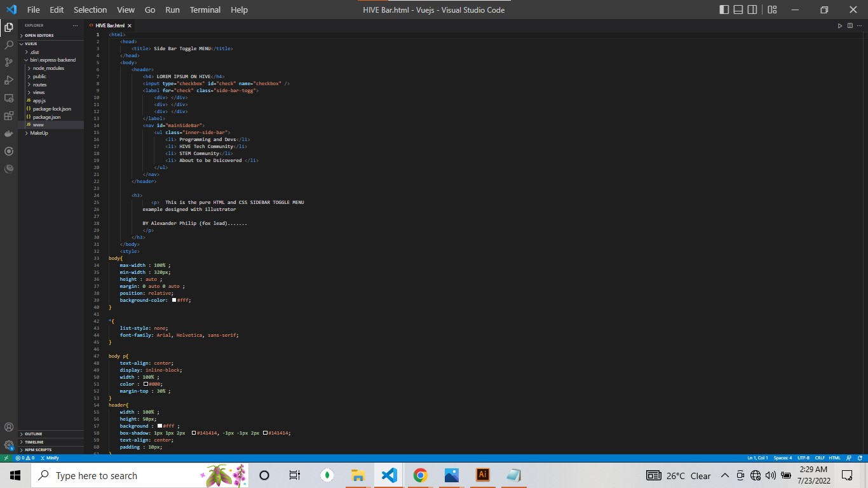Click Minify in the status bar
This screenshot has height=488, width=868.
(x=50, y=457)
